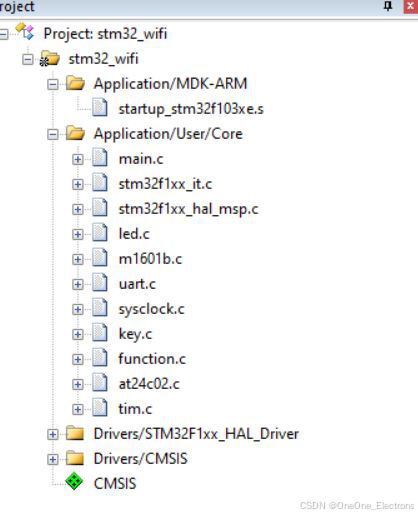Expand led.c dependencies

(78, 234)
